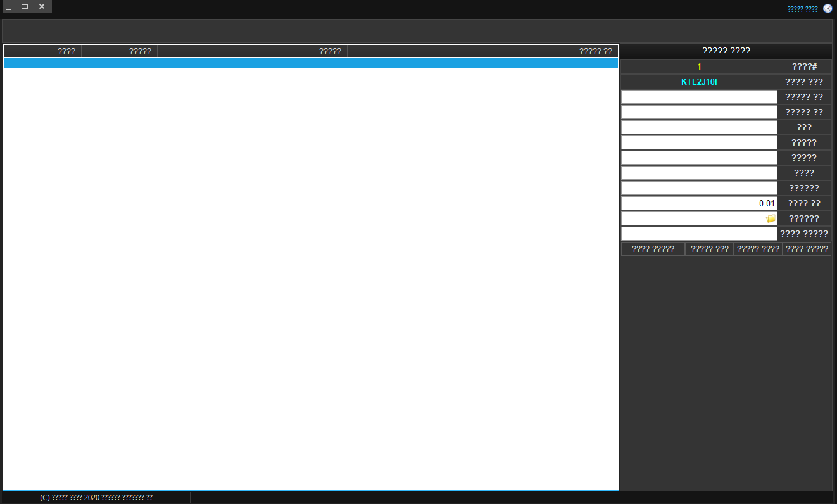This screenshot has width=837, height=504.
Task: Click the panel title above the yellow 1
Action: coord(726,51)
